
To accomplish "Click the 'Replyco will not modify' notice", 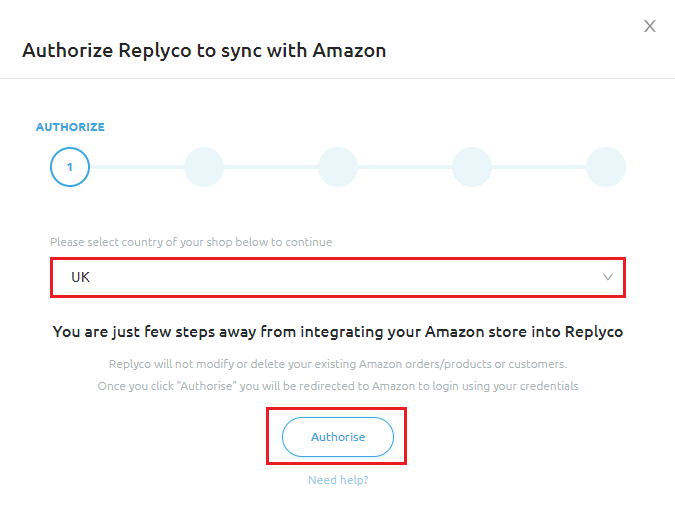I will (338, 364).
